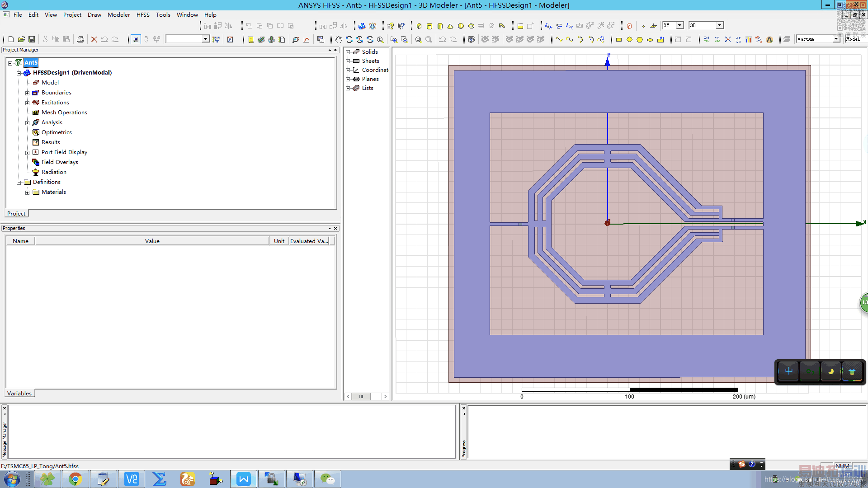The height and width of the screenshot is (488, 868).
Task: Click the Validate design checkmark icon
Action: pyautogui.click(x=261, y=39)
